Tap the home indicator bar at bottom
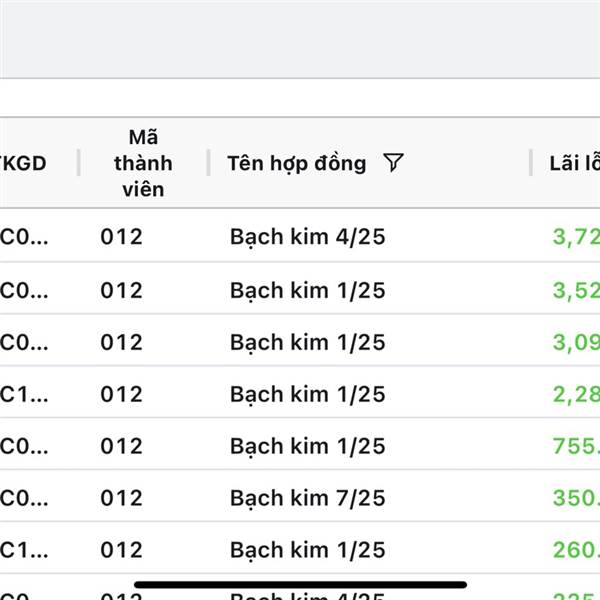This screenshot has height=600, width=600. click(300, 584)
